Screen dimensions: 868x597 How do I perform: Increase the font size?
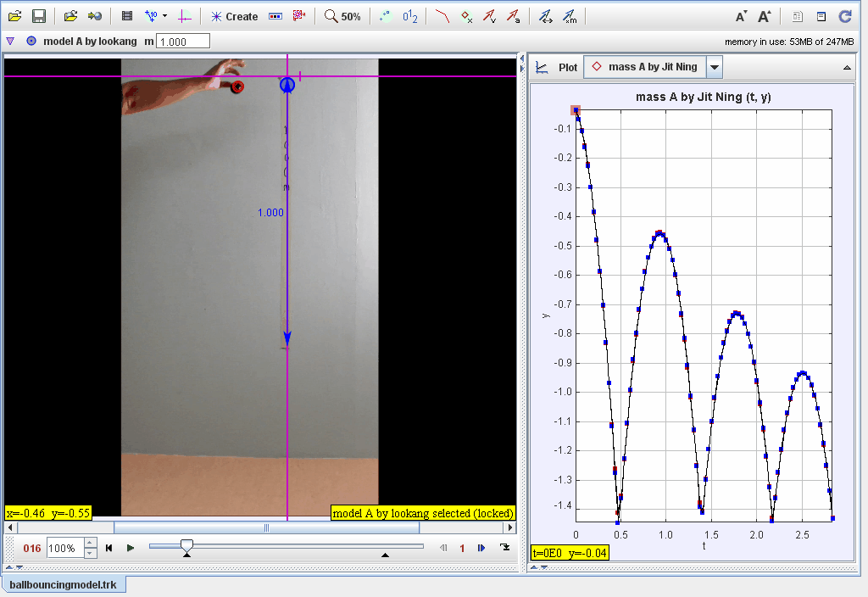click(765, 17)
